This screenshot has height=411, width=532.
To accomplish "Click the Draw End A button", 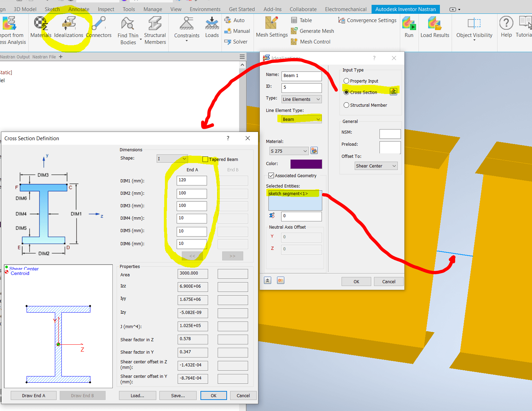I will (x=33, y=395).
